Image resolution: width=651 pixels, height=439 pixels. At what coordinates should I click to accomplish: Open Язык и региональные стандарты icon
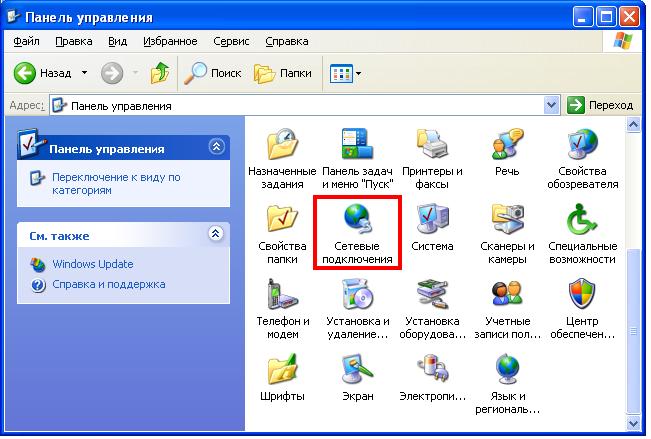tap(507, 384)
